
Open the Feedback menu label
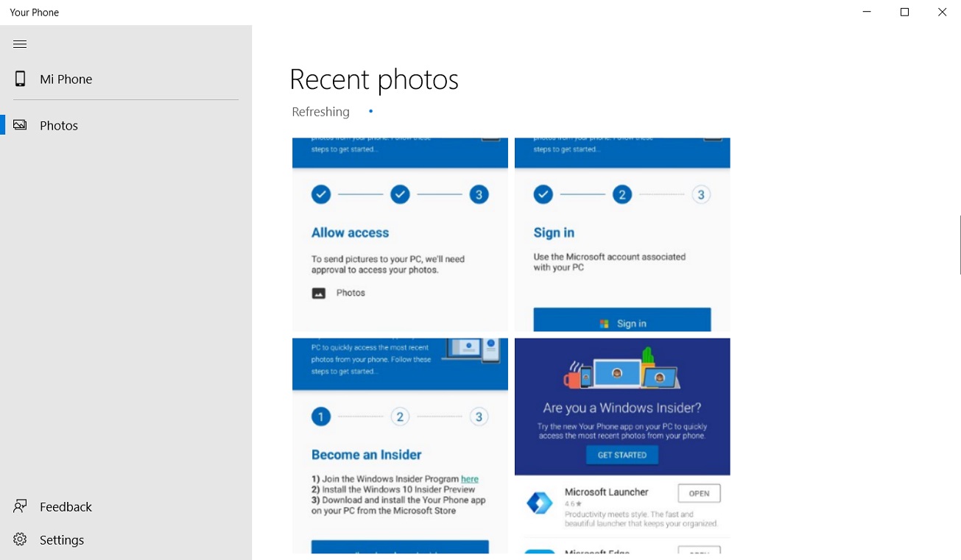click(x=66, y=507)
